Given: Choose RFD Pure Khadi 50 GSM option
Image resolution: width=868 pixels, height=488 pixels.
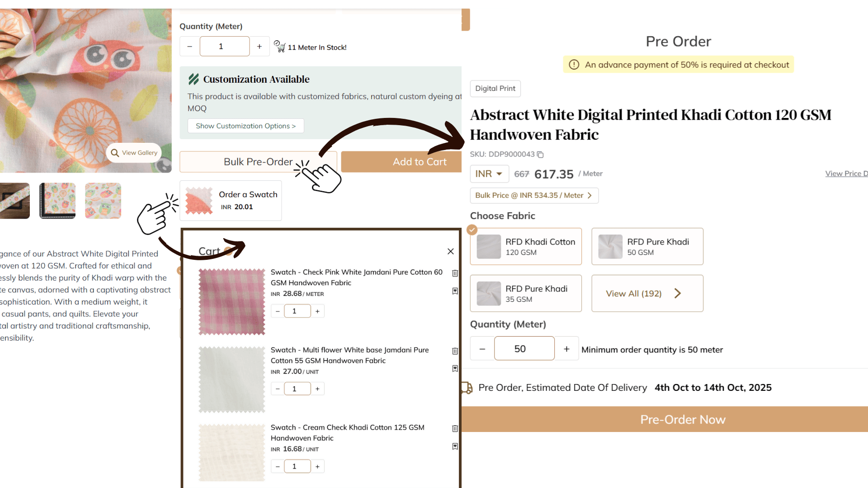Looking at the screenshot, I should coord(647,247).
